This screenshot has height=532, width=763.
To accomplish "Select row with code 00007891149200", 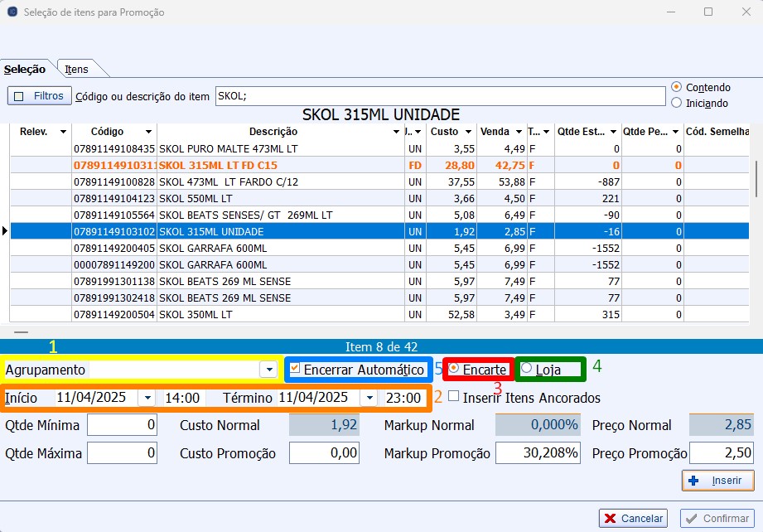I will tap(379, 264).
